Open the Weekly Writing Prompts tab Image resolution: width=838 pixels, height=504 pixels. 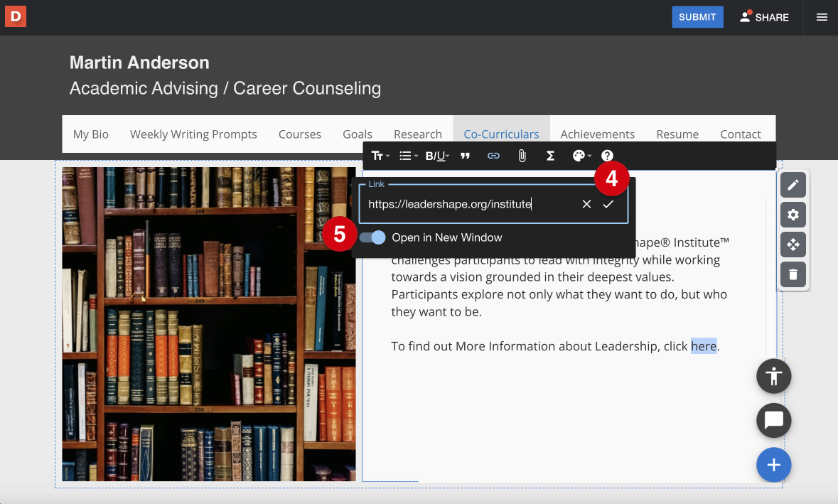click(x=193, y=134)
